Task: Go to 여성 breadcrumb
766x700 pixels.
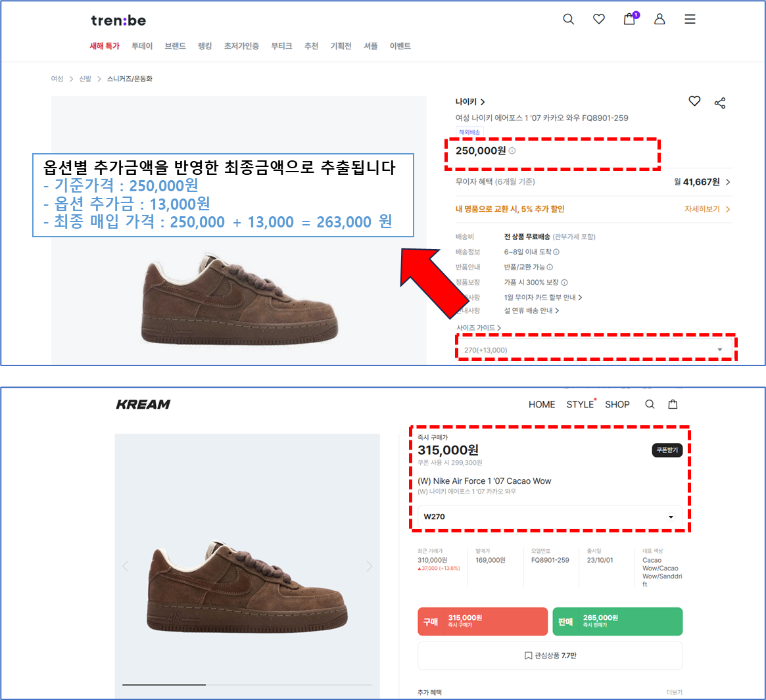Action: [x=57, y=79]
